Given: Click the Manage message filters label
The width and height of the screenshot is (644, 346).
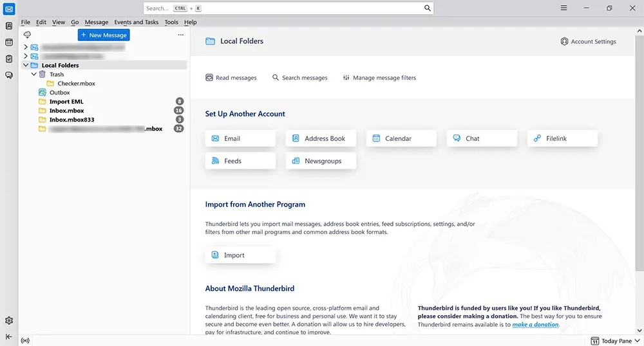Looking at the screenshot, I should click(x=384, y=77).
